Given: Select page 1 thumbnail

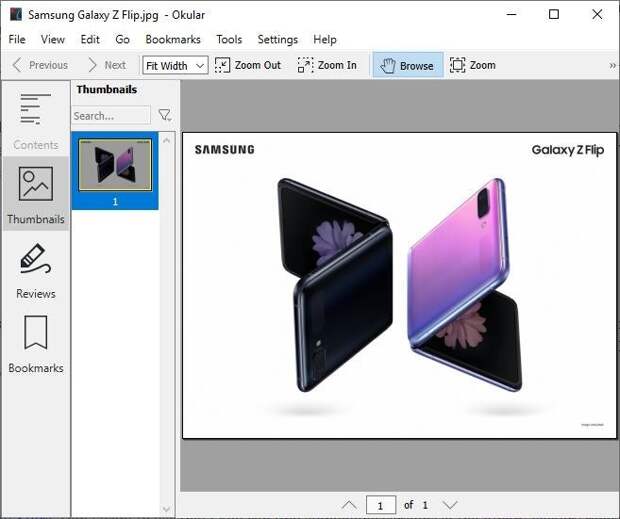Looking at the screenshot, I should (x=115, y=170).
